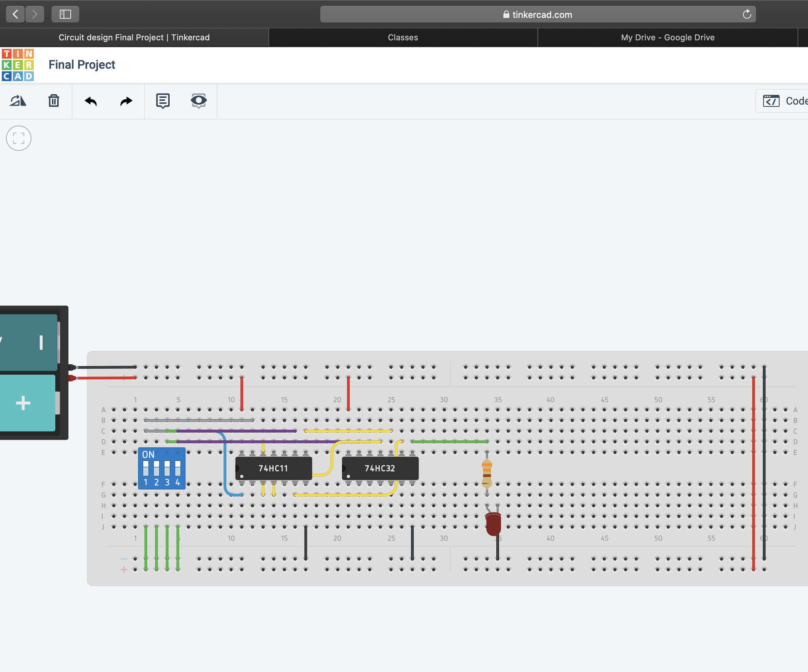Click the tinkercad.com address bar
Viewport: 808px width, 672px height.
click(x=537, y=15)
